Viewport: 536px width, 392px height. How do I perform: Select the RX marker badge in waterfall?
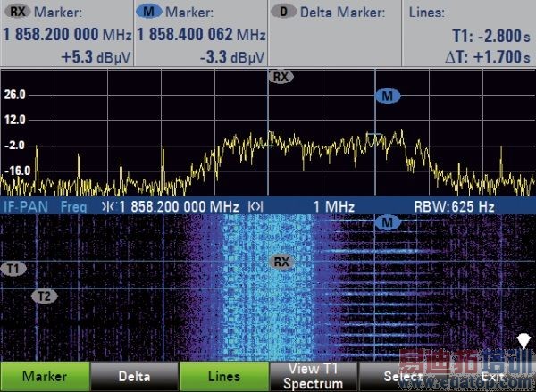[281, 263]
